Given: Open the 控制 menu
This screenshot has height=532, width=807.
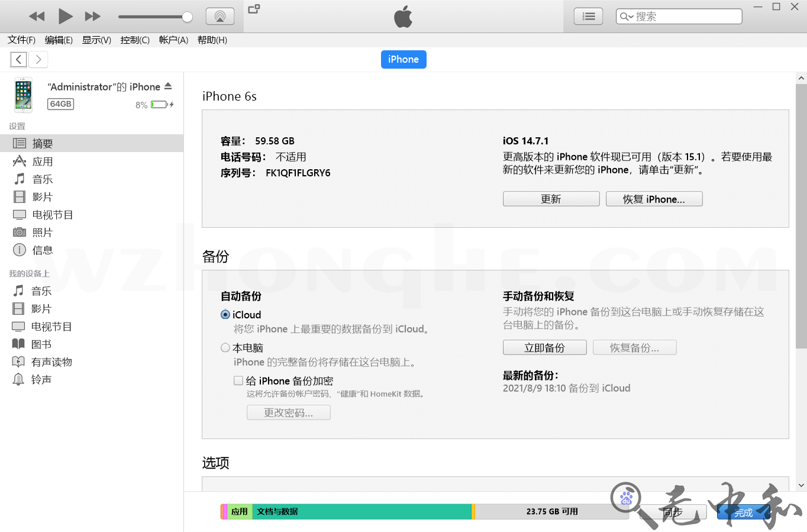Looking at the screenshot, I should (x=134, y=40).
